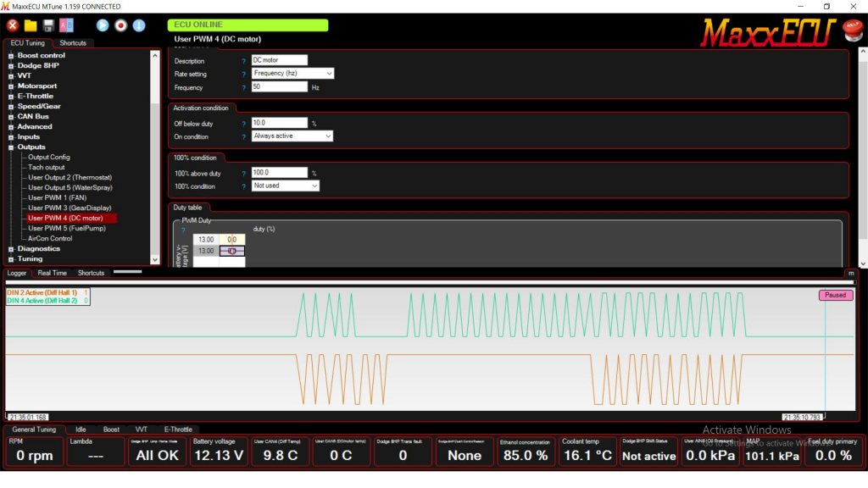Open the red HELP button at top right
Image resolution: width=868 pixels, height=488 pixels.
pos(852,30)
